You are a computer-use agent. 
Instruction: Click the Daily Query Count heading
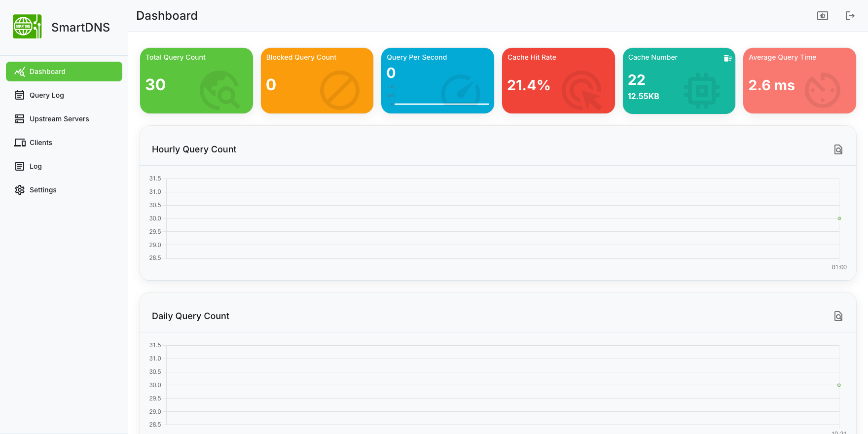(x=190, y=316)
